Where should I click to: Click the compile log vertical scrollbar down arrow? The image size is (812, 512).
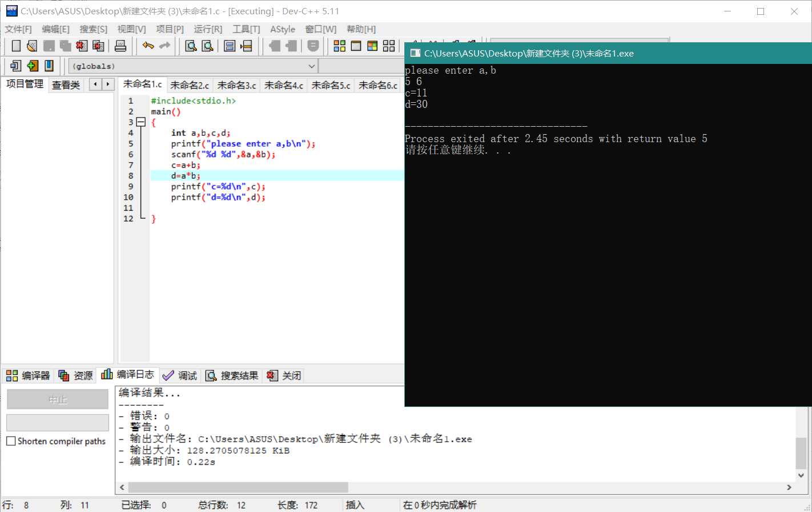tap(801, 475)
